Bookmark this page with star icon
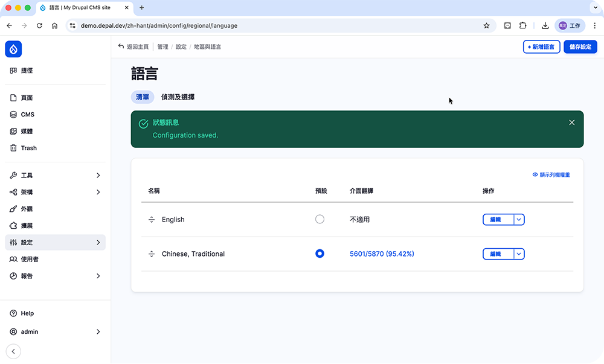 coord(486,26)
